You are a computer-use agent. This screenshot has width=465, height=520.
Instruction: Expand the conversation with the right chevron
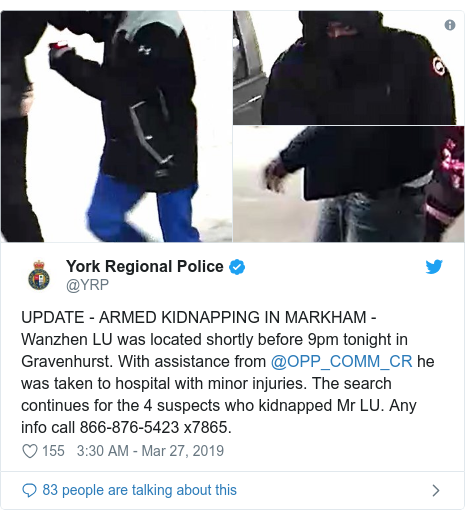click(x=436, y=490)
